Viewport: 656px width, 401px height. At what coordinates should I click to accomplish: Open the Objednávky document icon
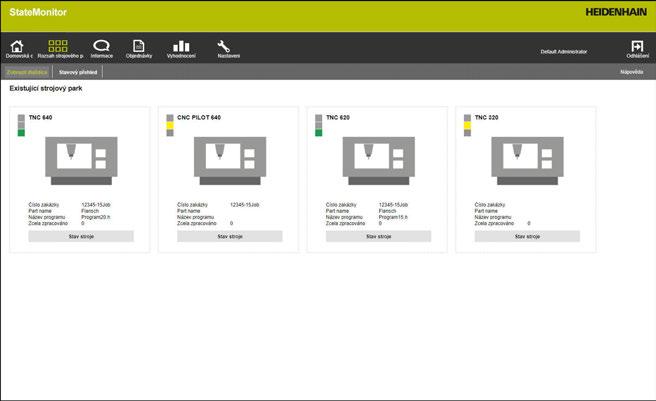[138, 46]
